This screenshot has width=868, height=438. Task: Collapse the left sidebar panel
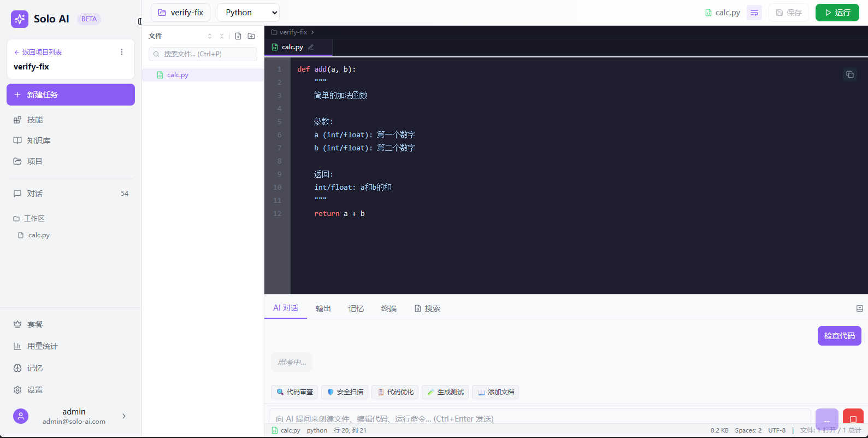(139, 21)
